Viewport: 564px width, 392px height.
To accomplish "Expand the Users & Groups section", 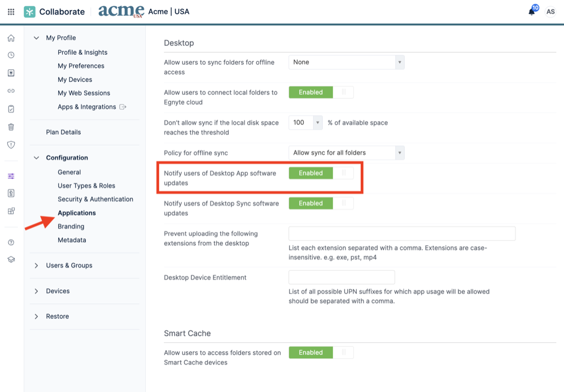I will [36, 265].
